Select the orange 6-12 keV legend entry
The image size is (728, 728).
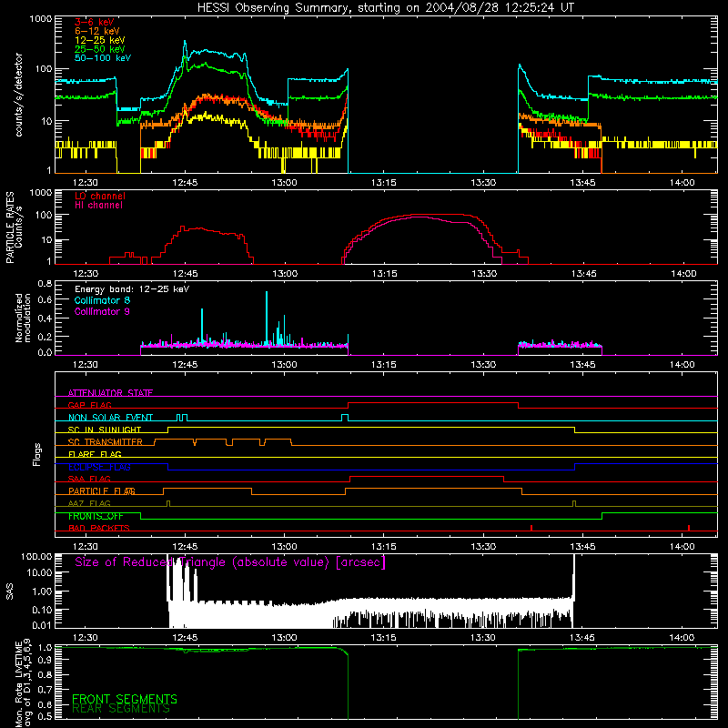click(x=97, y=31)
